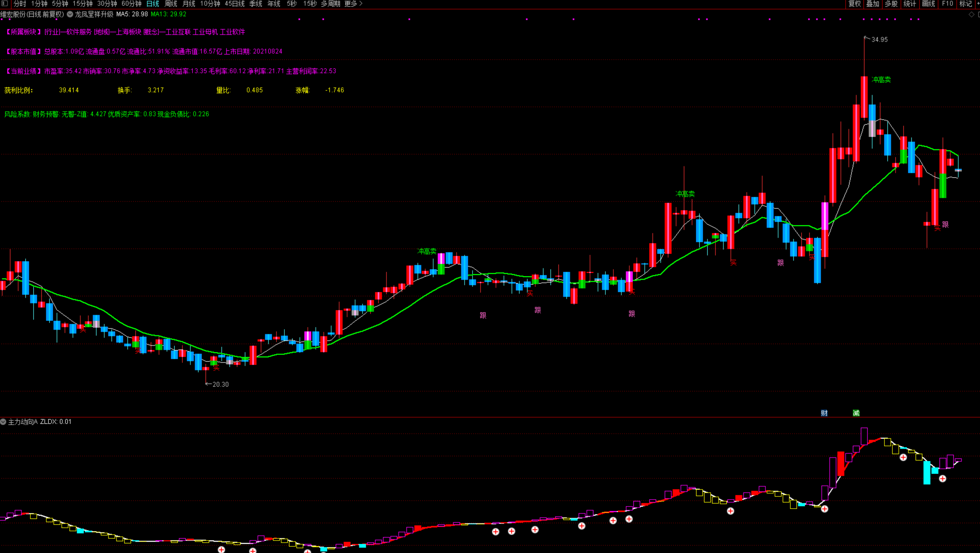
Task: Open the 龙凤呈祥升级 indicator dropdown arrow
Action: 70,14
